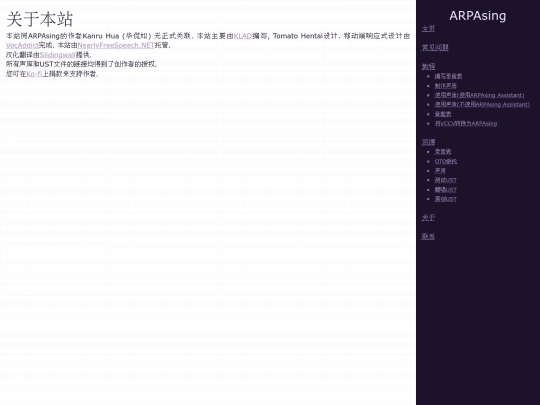Go to 主页 in the sidebar

[428, 29]
